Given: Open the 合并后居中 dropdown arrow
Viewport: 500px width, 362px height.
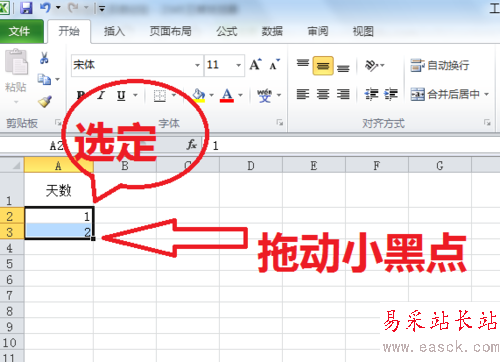Looking at the screenshot, I should click(486, 94).
